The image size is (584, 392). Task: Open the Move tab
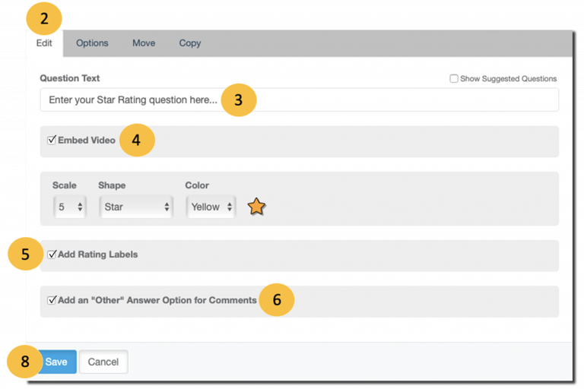[x=144, y=43]
